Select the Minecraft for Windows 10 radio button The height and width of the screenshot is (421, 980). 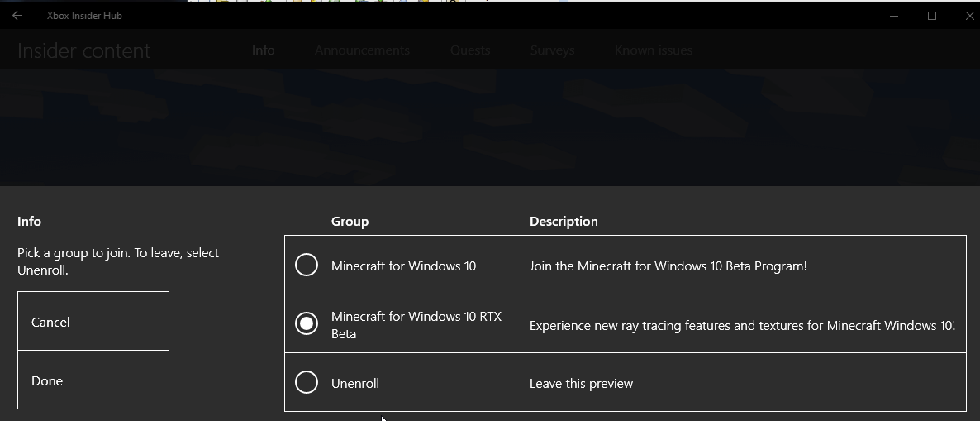tap(307, 266)
